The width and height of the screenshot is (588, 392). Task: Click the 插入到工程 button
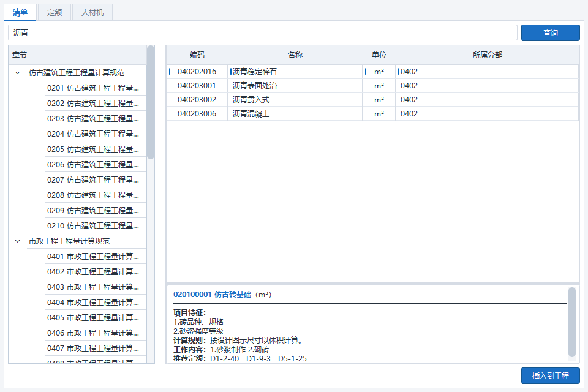550,375
